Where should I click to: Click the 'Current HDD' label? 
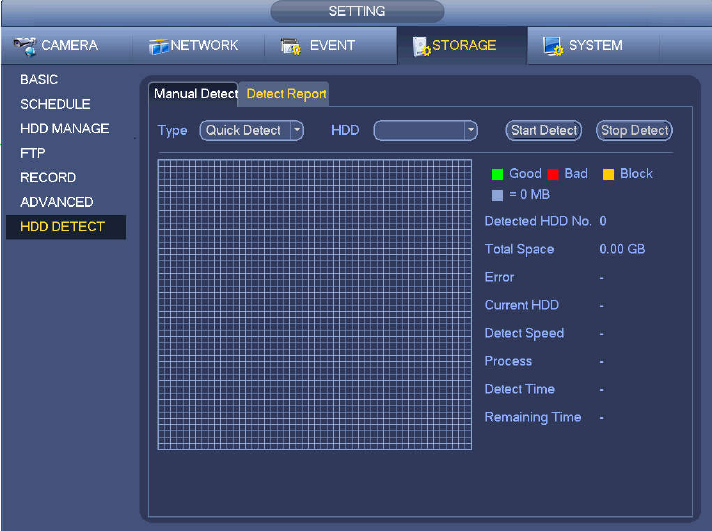tap(522, 305)
